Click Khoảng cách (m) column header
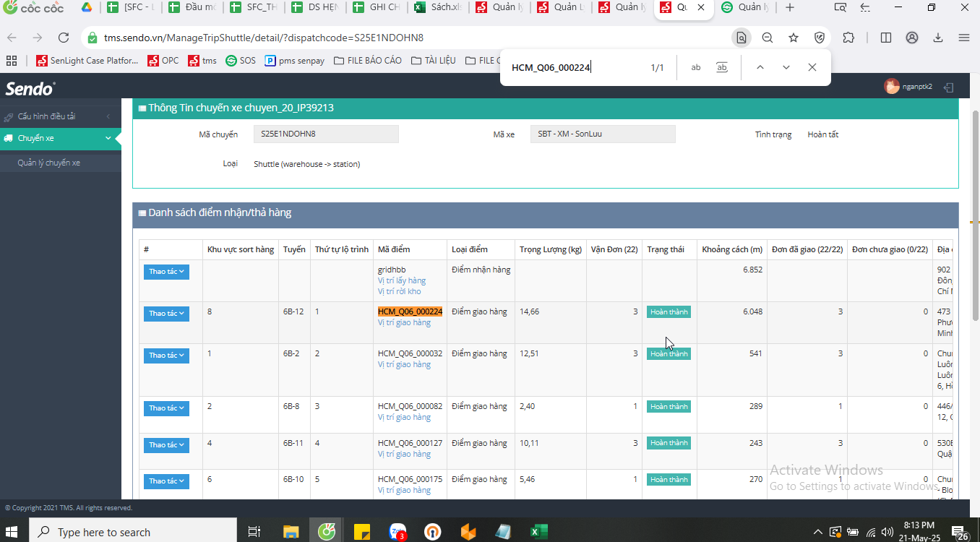Viewport: 980px width, 542px height. [x=732, y=249]
